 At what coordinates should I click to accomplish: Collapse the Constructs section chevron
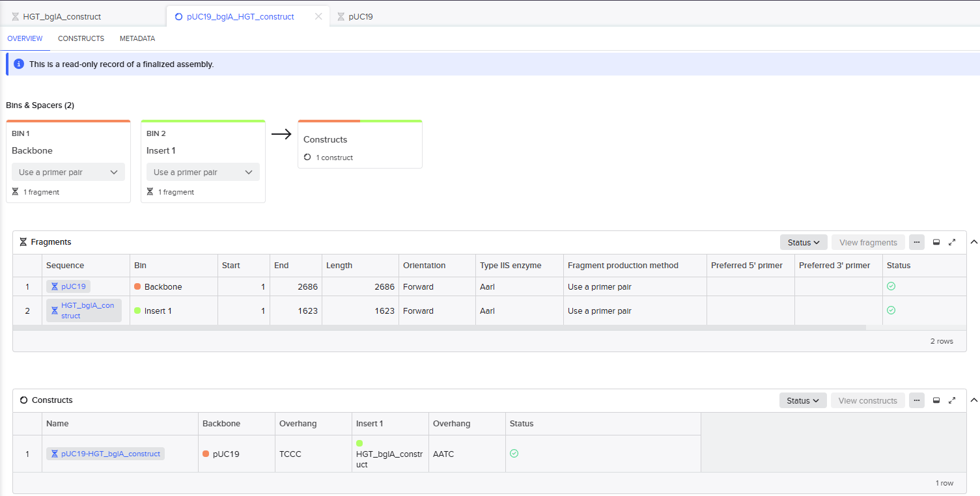tap(974, 400)
